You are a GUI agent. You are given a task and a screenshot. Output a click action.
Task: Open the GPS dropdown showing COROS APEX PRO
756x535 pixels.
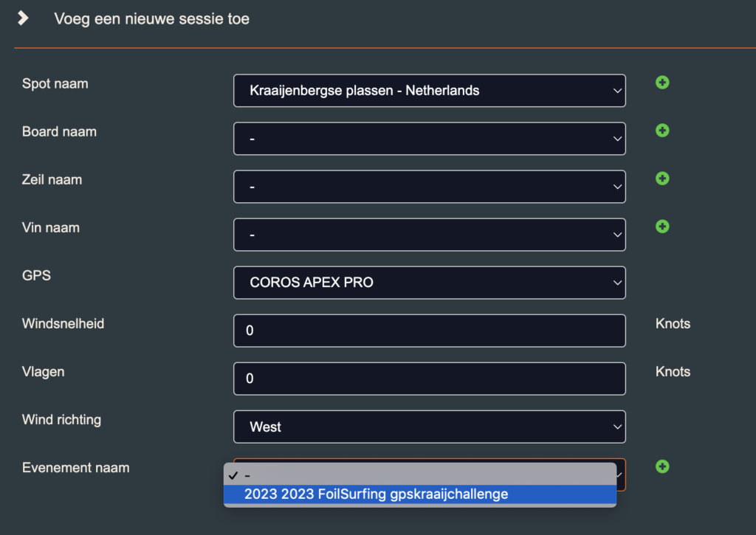(429, 283)
